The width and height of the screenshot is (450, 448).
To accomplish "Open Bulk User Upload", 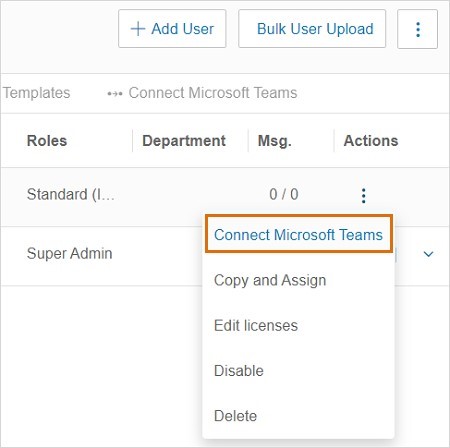I will coord(312,29).
